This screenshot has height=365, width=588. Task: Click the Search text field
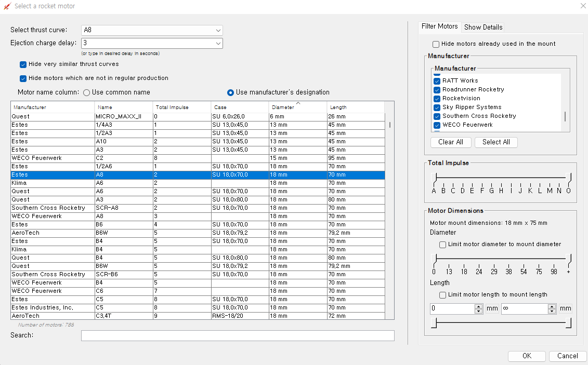(x=238, y=335)
